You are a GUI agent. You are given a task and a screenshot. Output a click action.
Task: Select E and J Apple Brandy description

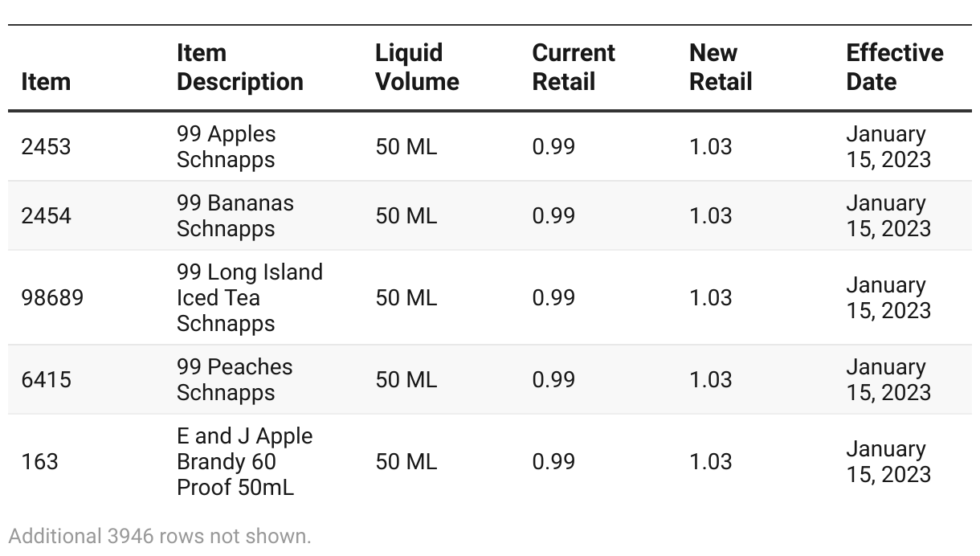pos(245,462)
